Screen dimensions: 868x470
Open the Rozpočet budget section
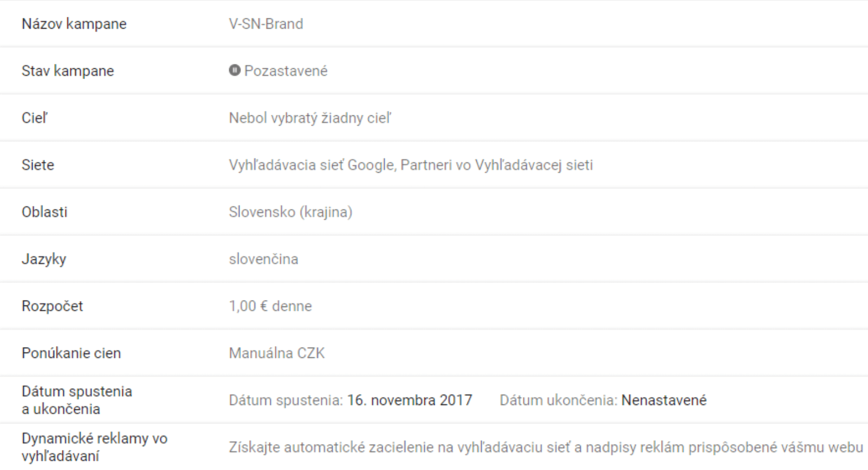tap(53, 306)
